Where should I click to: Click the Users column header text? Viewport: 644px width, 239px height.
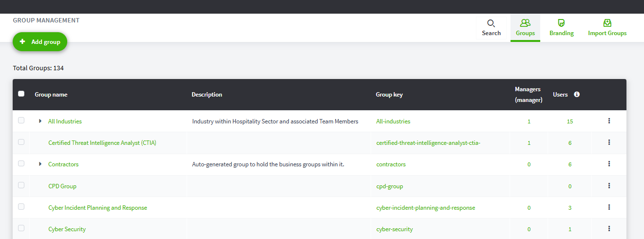tap(560, 95)
